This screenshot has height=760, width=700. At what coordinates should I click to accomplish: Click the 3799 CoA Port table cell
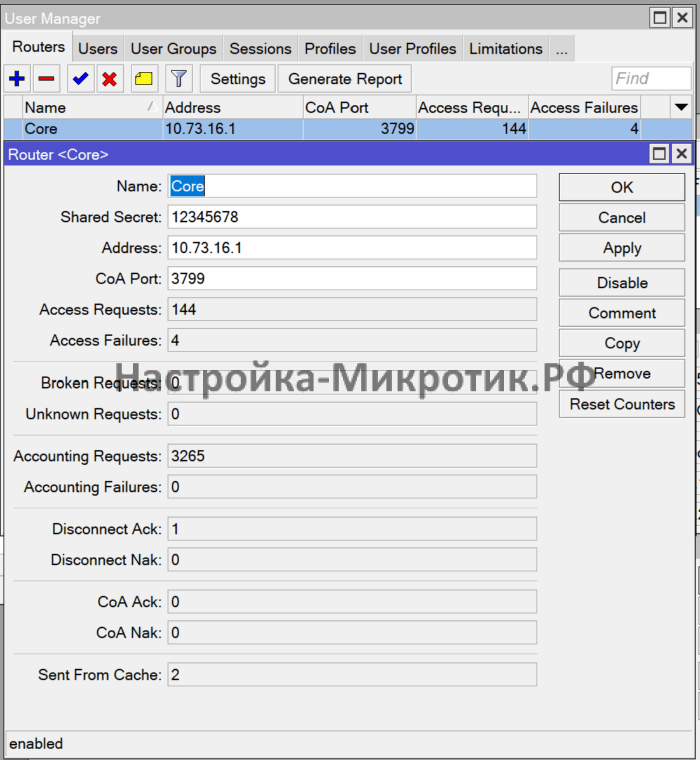pos(360,129)
